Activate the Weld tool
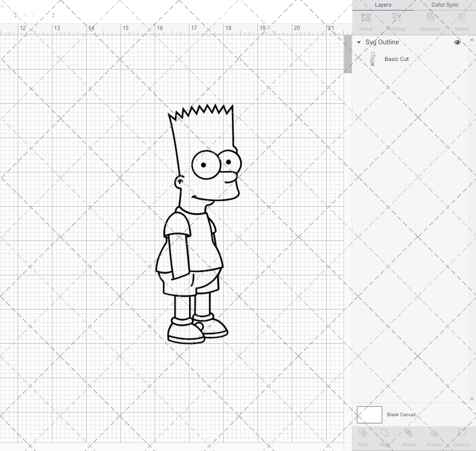Viewport: 476px width, 451px height. 385,436
